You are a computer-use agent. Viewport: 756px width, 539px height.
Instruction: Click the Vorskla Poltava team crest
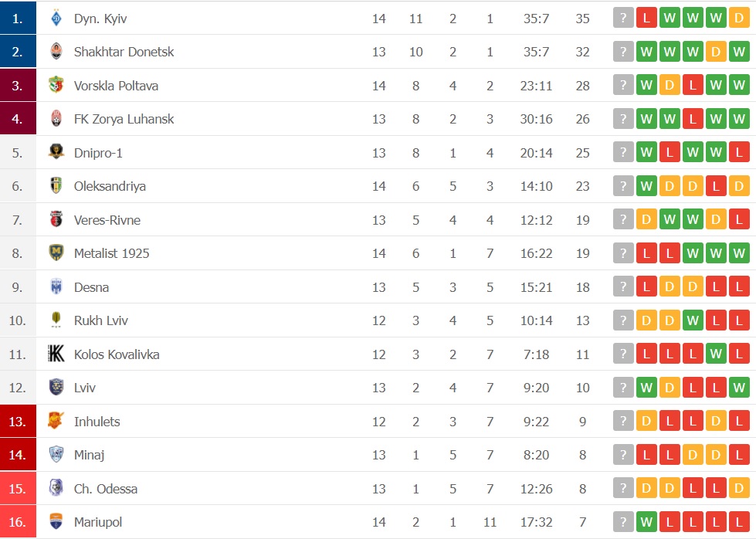click(56, 86)
